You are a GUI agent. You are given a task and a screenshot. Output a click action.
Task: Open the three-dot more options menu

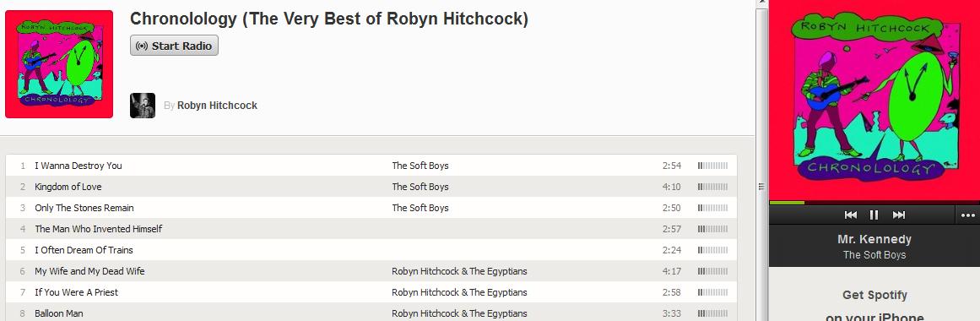point(967,215)
